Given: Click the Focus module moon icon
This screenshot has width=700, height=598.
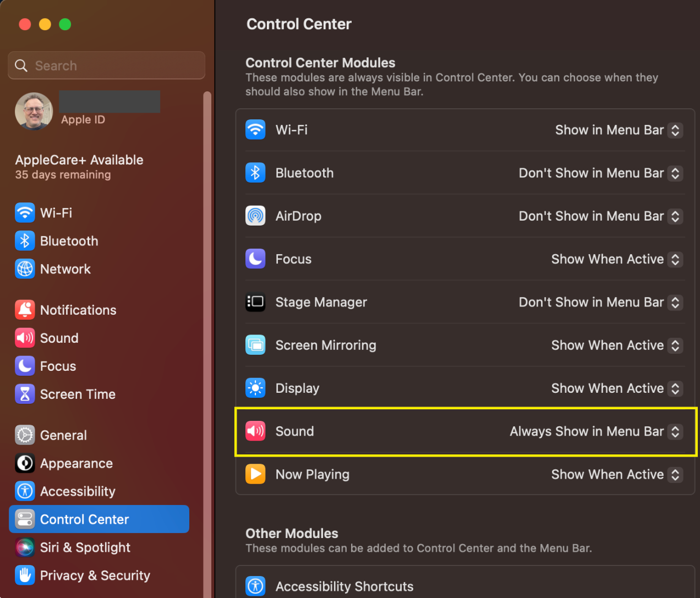Looking at the screenshot, I should 255,259.
